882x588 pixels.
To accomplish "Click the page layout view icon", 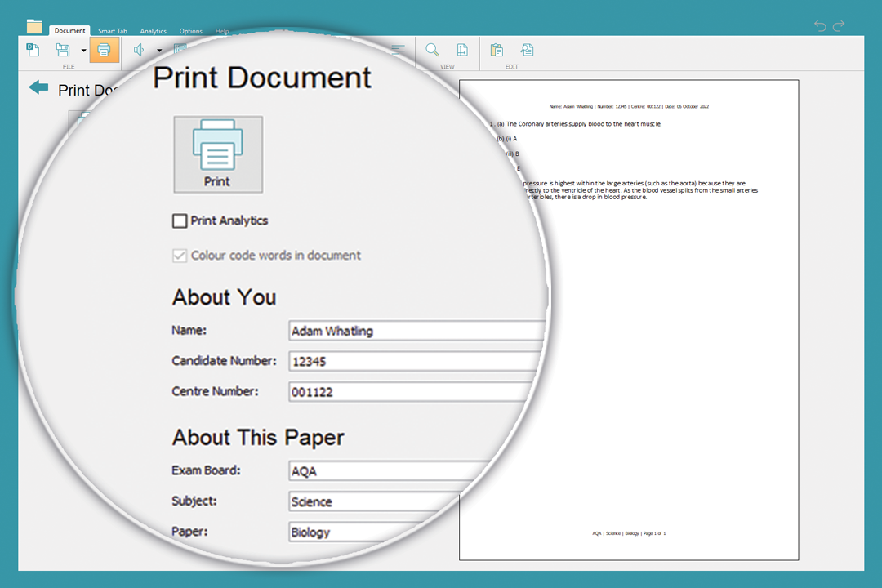I will click(462, 51).
